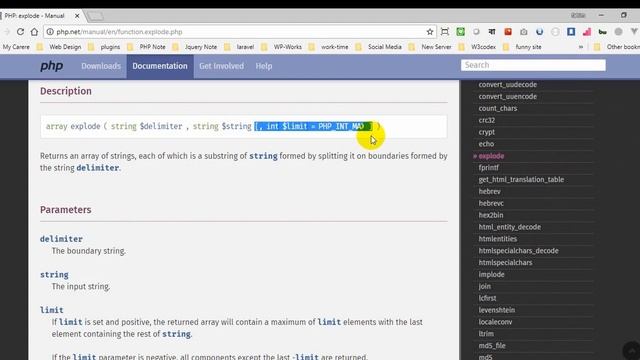The image size is (640, 360).
Task: Open get_html_translation_table in the sidebar
Action: pos(521,180)
